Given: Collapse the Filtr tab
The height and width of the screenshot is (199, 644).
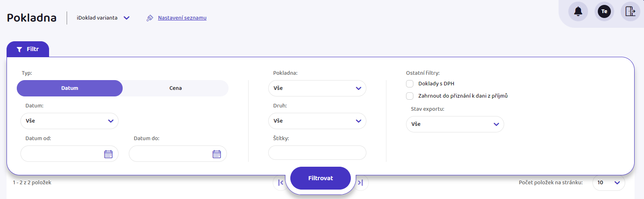Looking at the screenshot, I should coord(28,49).
